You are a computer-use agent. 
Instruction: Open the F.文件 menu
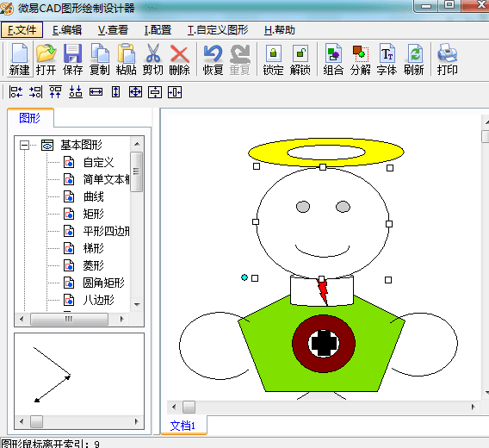click(x=22, y=30)
